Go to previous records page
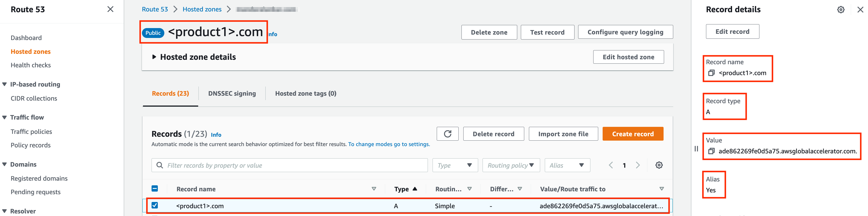868x216 pixels. click(610, 165)
